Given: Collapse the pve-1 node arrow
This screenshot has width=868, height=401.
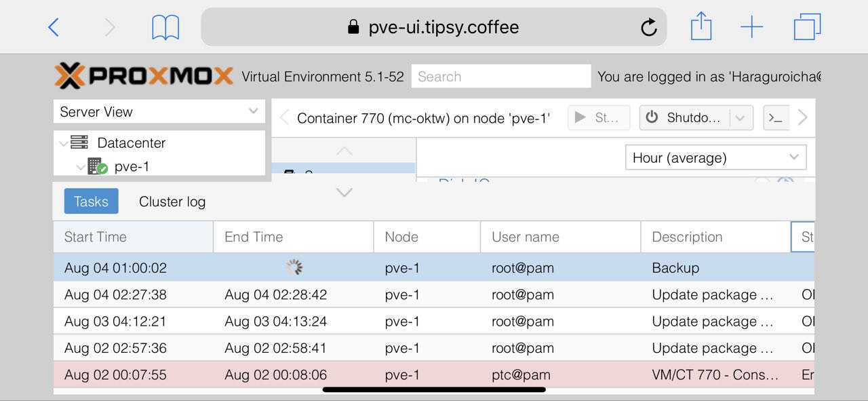Looking at the screenshot, I should [81, 167].
